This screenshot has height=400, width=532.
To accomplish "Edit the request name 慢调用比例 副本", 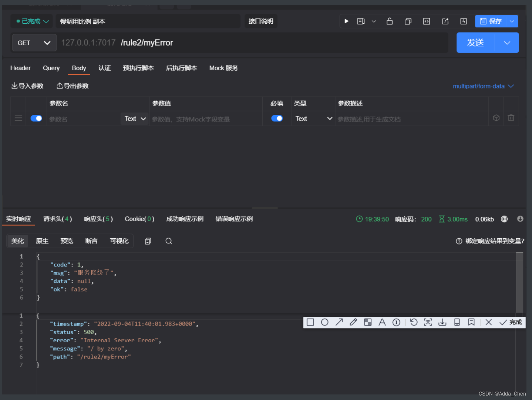I will coord(148,21).
